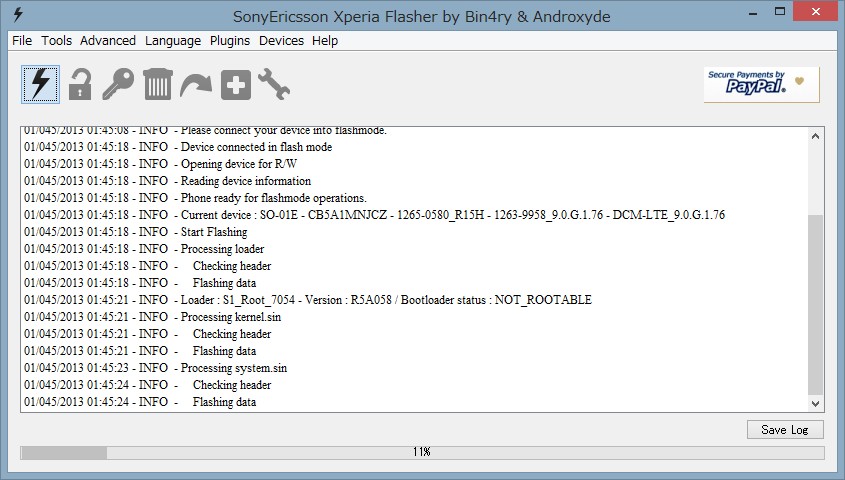Image resolution: width=845 pixels, height=480 pixels.
Task: Click the log scrollbar up arrow
Action: [816, 135]
